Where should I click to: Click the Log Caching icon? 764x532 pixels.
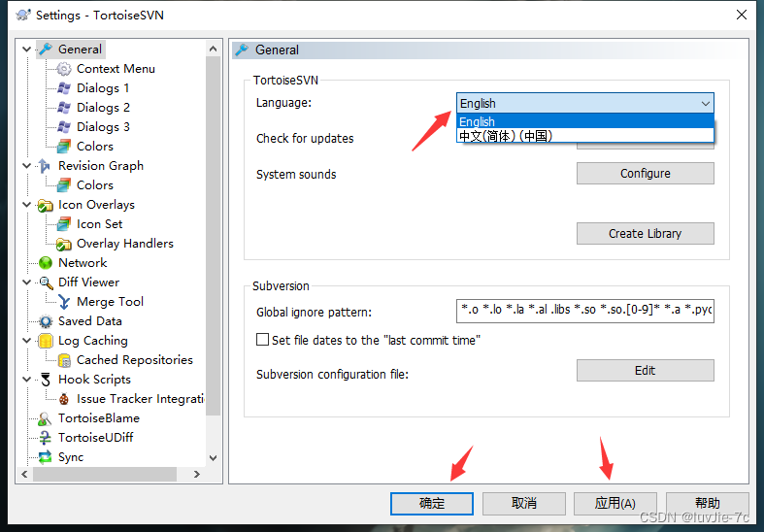(46, 341)
